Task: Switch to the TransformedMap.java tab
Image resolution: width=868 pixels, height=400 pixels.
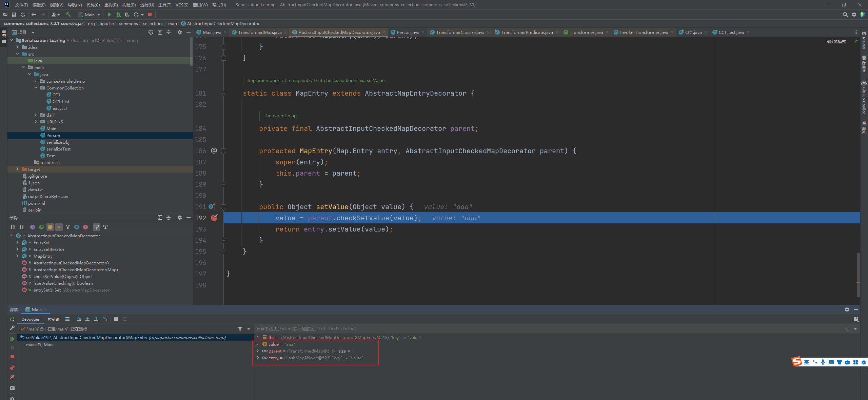Action: coord(260,32)
